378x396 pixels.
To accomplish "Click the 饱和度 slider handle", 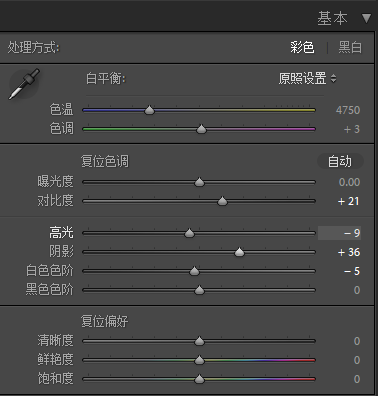I will [x=199, y=379].
